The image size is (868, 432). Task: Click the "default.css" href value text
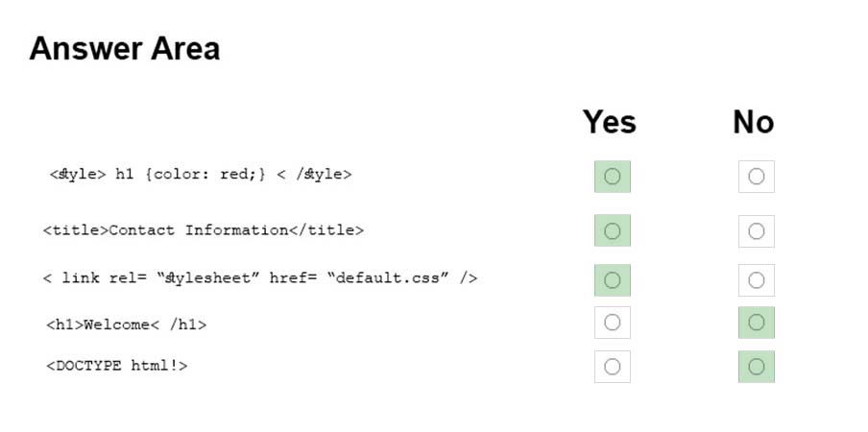click(388, 277)
